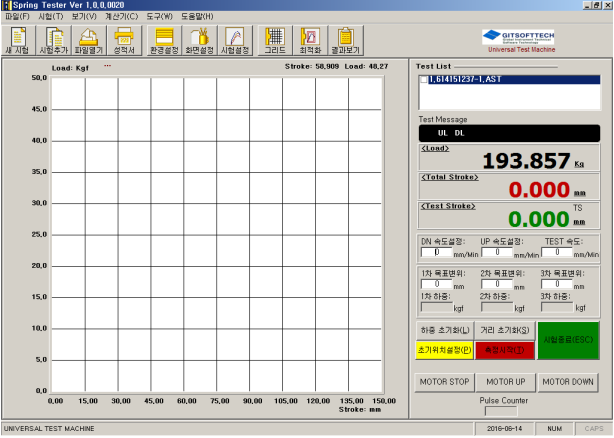
Task: Click the Stroke: mm axis label
Action: [359, 409]
